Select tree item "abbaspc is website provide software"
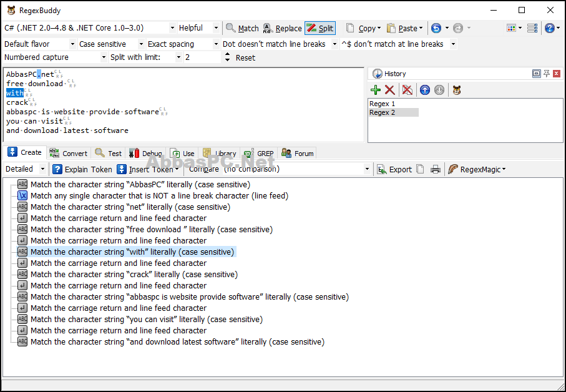 (190, 296)
